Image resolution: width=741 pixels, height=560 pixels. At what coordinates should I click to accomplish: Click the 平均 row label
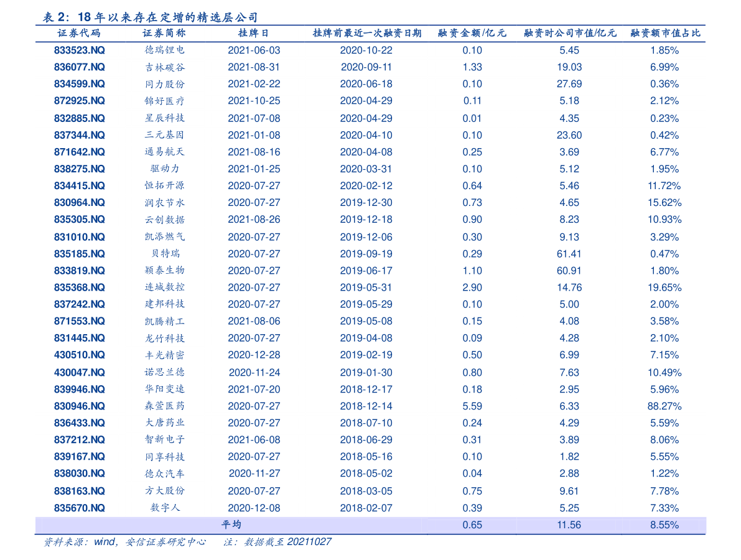click(x=231, y=525)
